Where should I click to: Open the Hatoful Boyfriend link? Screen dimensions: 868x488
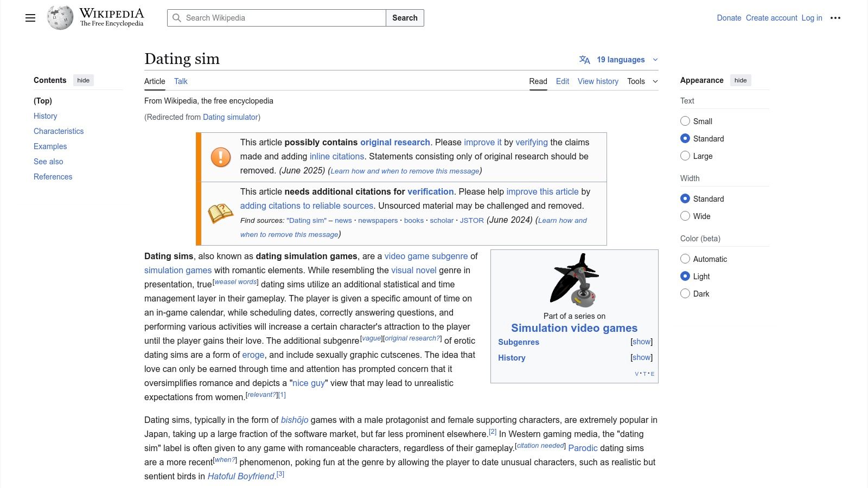point(241,476)
